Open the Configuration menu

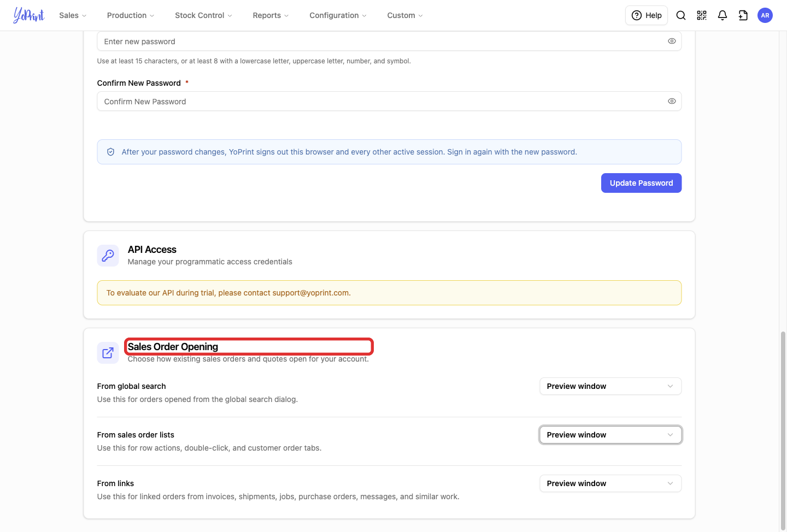click(338, 15)
